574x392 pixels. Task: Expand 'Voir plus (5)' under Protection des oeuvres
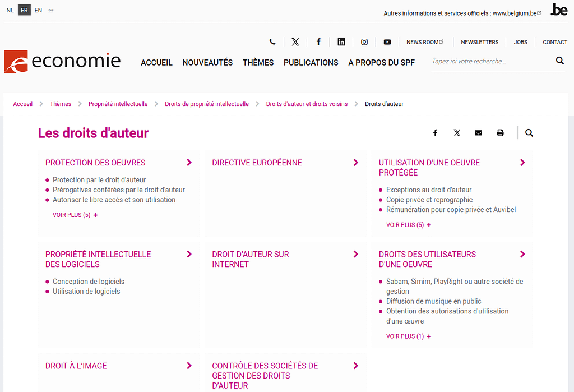[75, 215]
